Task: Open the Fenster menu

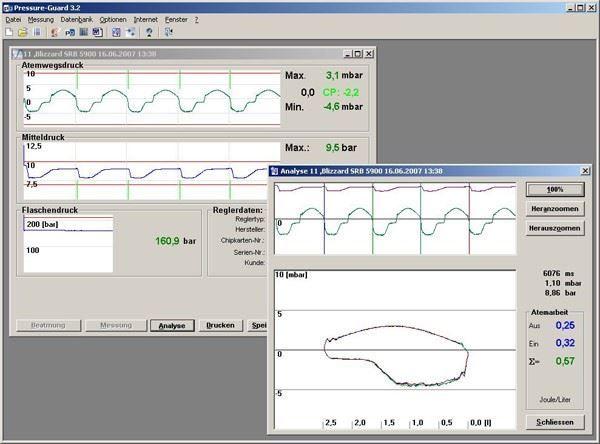Action: coord(176,19)
